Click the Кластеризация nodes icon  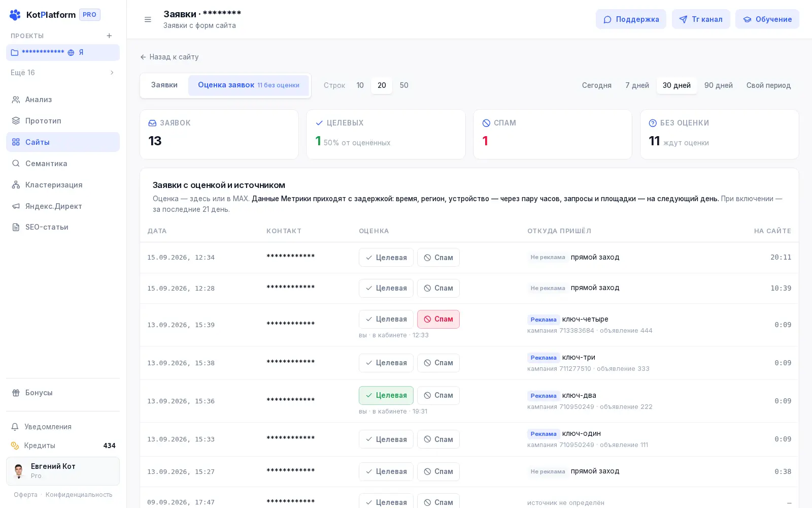click(16, 185)
